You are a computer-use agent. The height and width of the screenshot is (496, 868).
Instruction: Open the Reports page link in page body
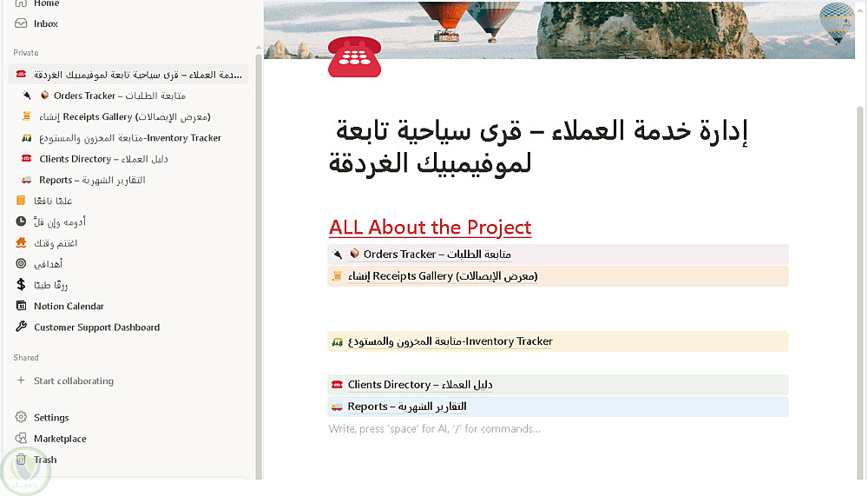[406, 407]
